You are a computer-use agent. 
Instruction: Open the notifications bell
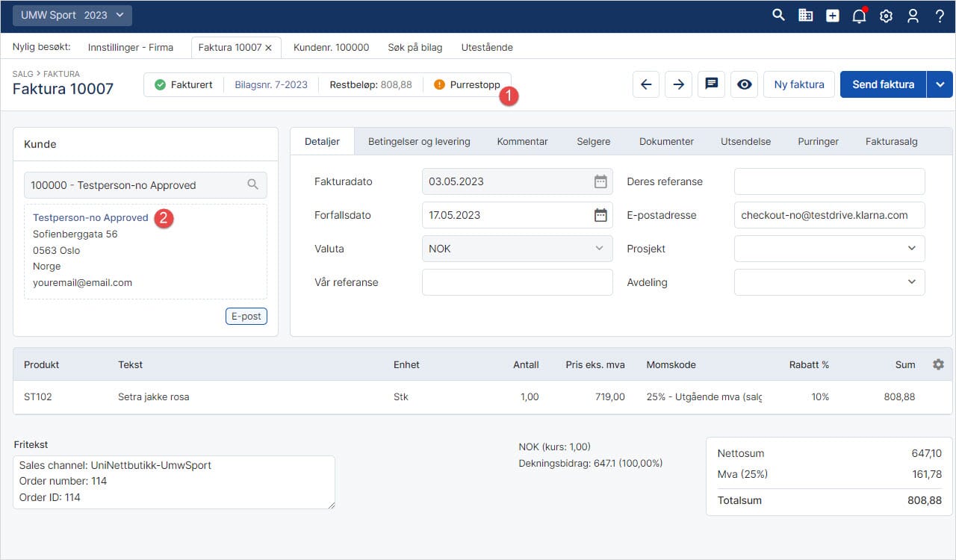pos(859,16)
